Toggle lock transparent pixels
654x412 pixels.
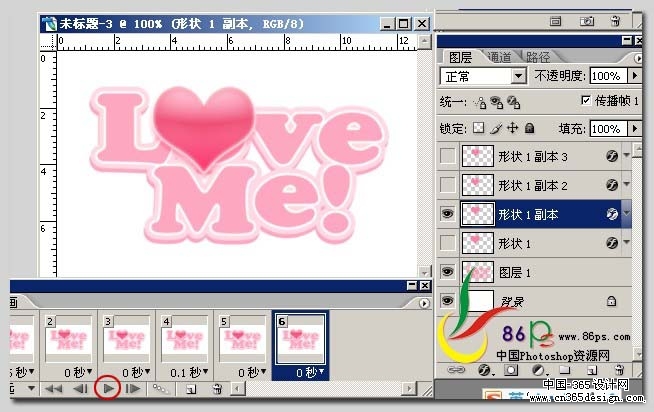(478, 128)
